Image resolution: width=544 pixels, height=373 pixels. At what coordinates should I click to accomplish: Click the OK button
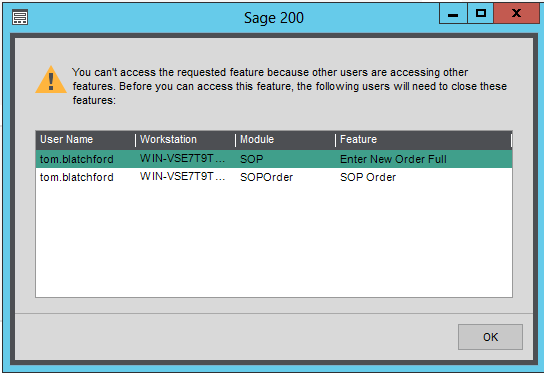point(490,337)
